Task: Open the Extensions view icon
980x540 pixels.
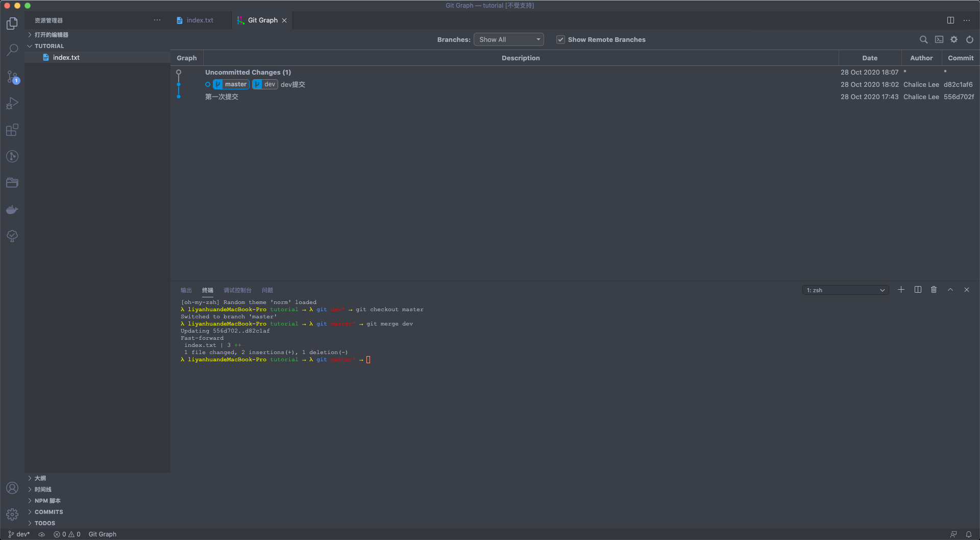Action: tap(12, 130)
